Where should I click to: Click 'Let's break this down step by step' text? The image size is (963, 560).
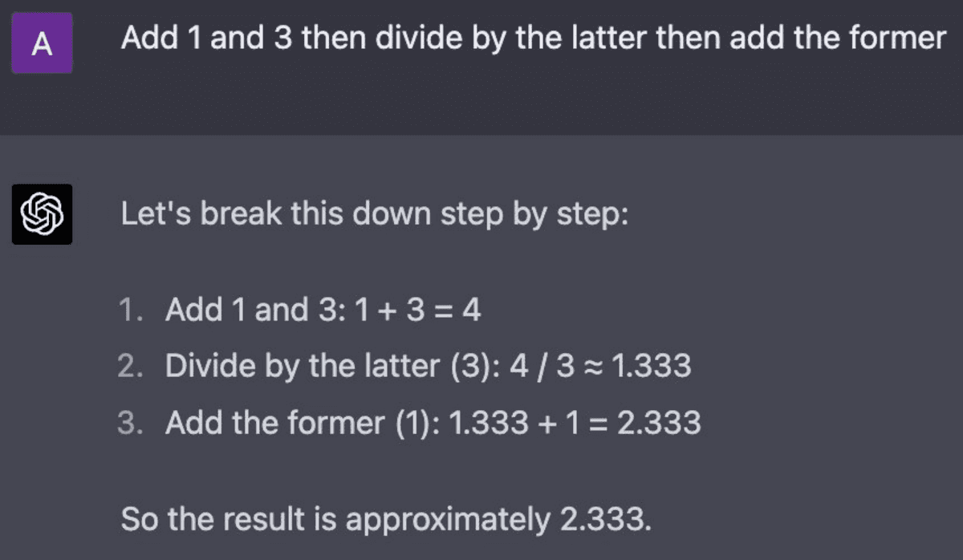tap(373, 214)
